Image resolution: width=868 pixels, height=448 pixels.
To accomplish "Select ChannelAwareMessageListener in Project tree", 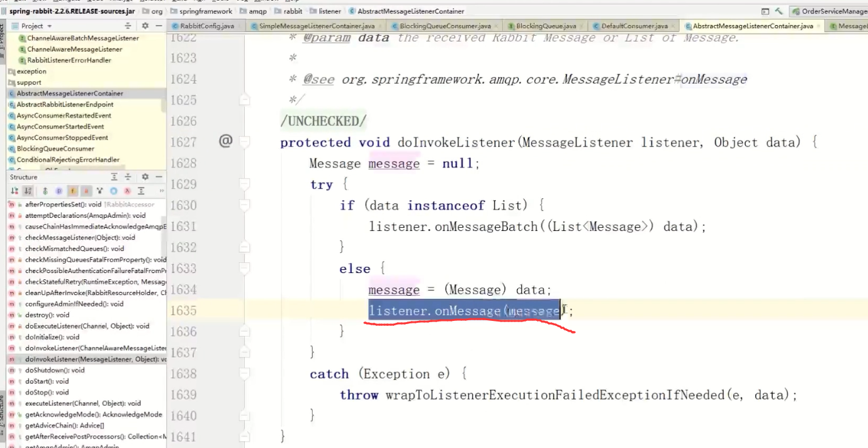I will pyautogui.click(x=74, y=49).
